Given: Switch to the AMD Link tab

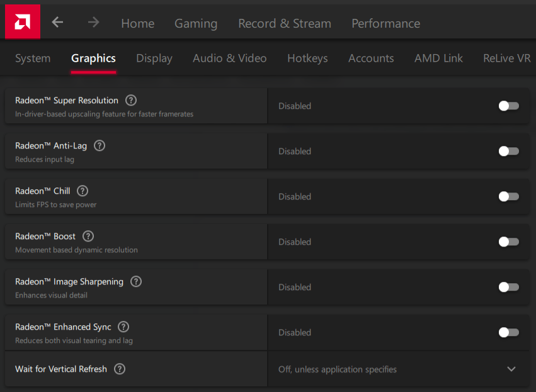Looking at the screenshot, I should pos(438,59).
